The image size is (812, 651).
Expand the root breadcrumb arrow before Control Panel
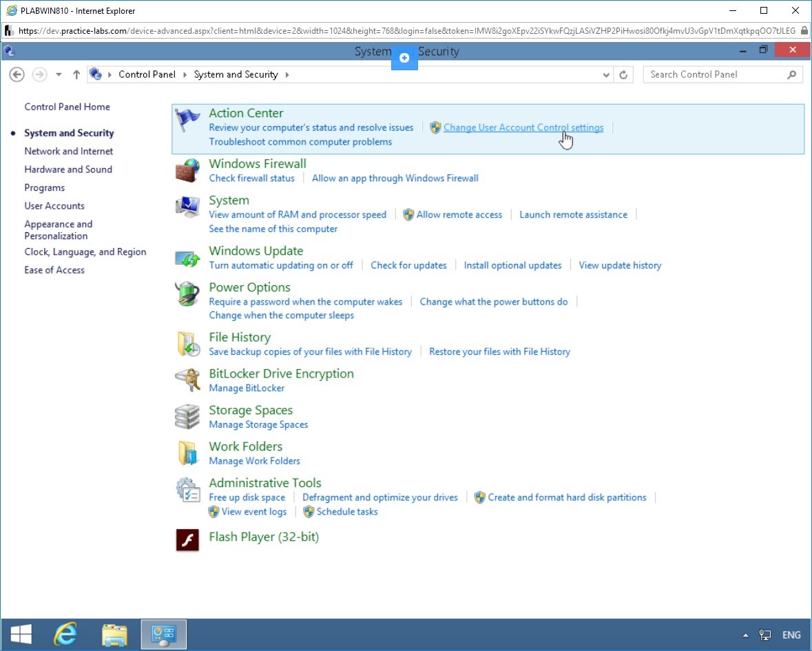(x=110, y=74)
